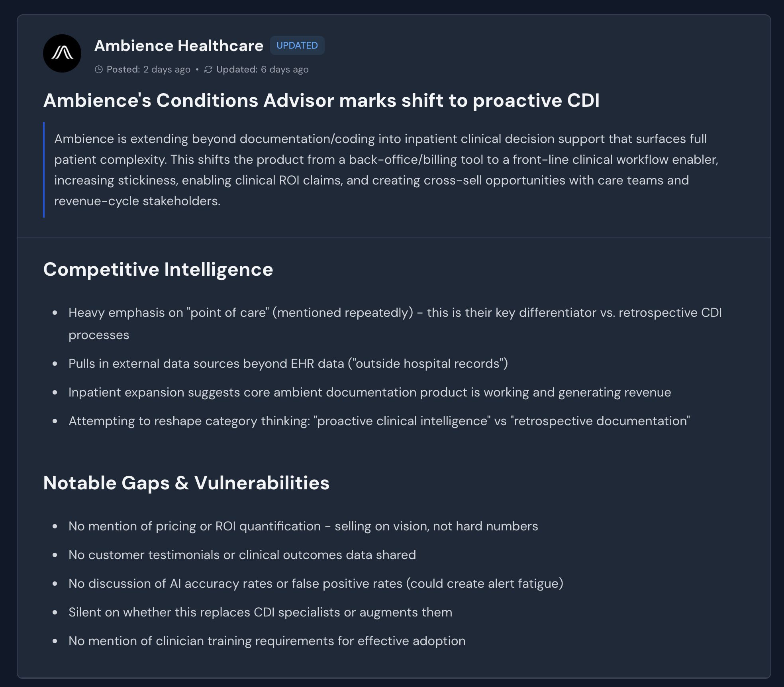
Task: Click the pricing or ROI quantification bullet
Action: 303,526
